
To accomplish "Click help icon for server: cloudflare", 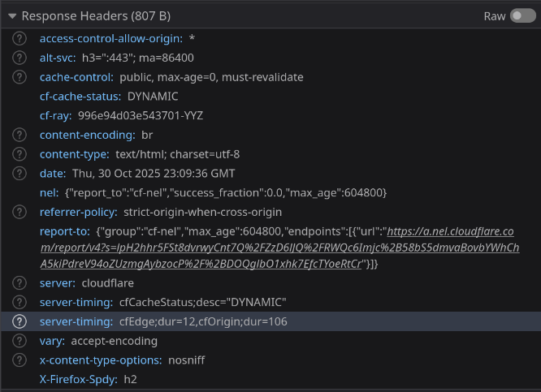I will [19, 283].
